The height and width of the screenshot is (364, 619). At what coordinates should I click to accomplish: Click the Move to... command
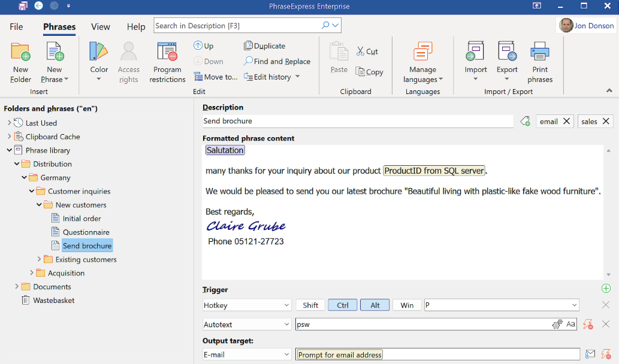point(216,77)
